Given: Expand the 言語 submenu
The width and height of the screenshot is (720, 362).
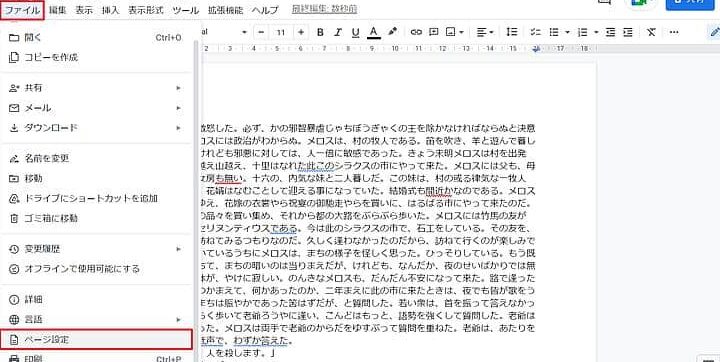Looking at the screenshot, I should [x=96, y=319].
